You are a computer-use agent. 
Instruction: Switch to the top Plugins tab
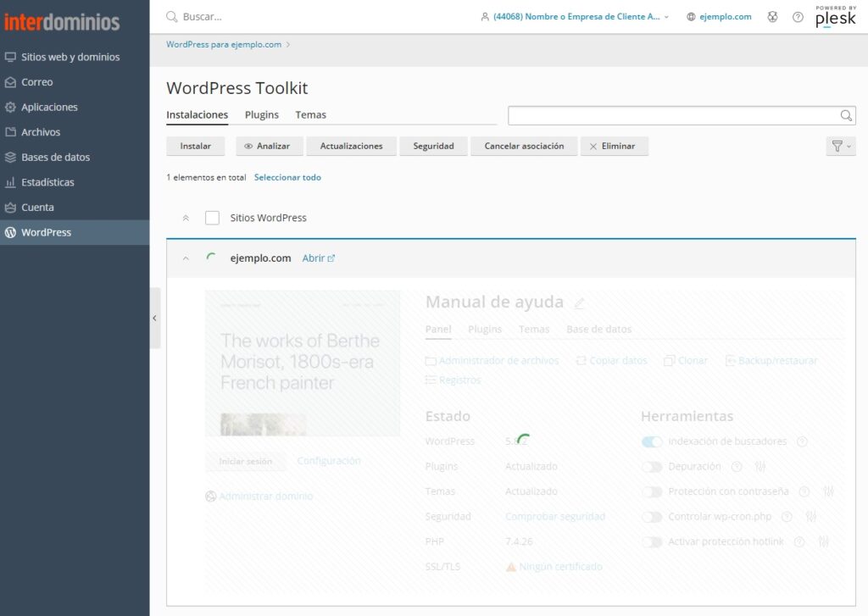pyautogui.click(x=262, y=114)
